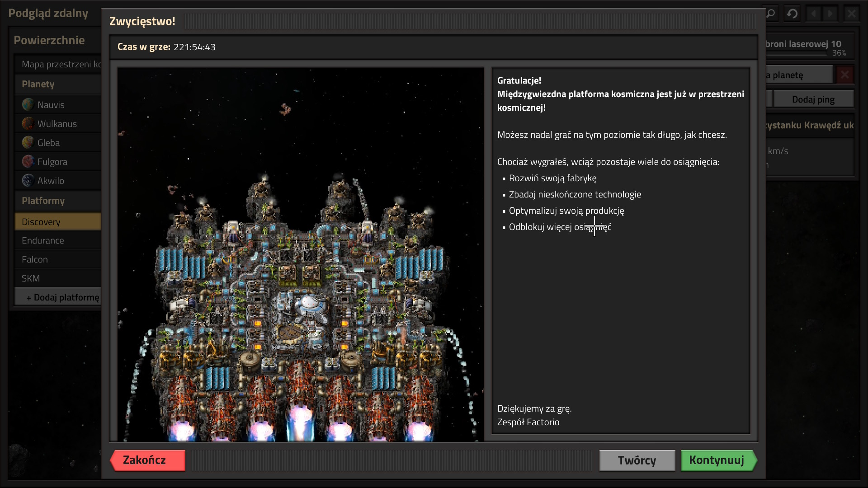Click the laser weapon research progress bar
Image resolution: width=868 pixels, height=488 pixels.
(797, 54)
